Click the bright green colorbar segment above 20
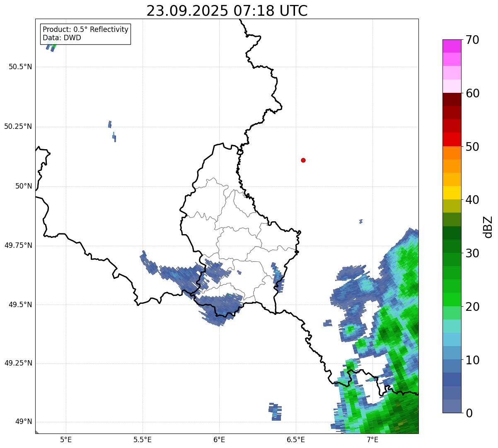 pyautogui.click(x=452, y=300)
